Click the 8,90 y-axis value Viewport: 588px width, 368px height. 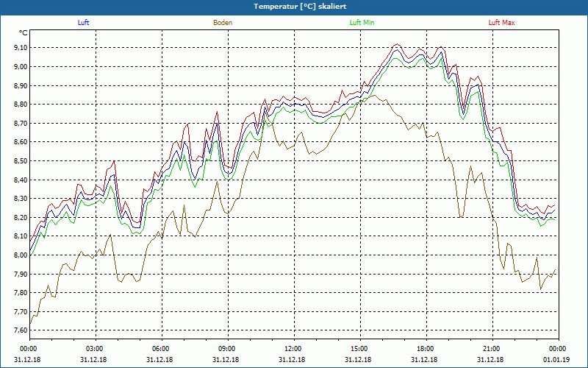click(21, 85)
